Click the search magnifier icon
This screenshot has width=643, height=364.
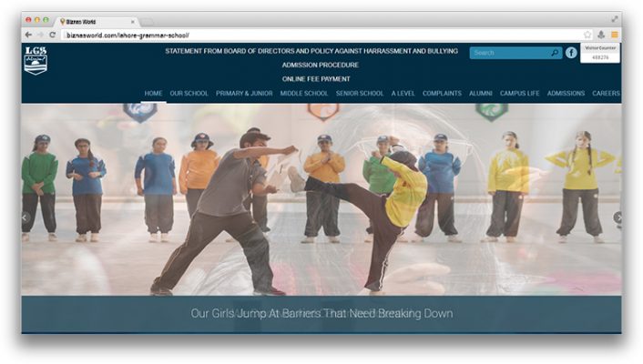555,53
